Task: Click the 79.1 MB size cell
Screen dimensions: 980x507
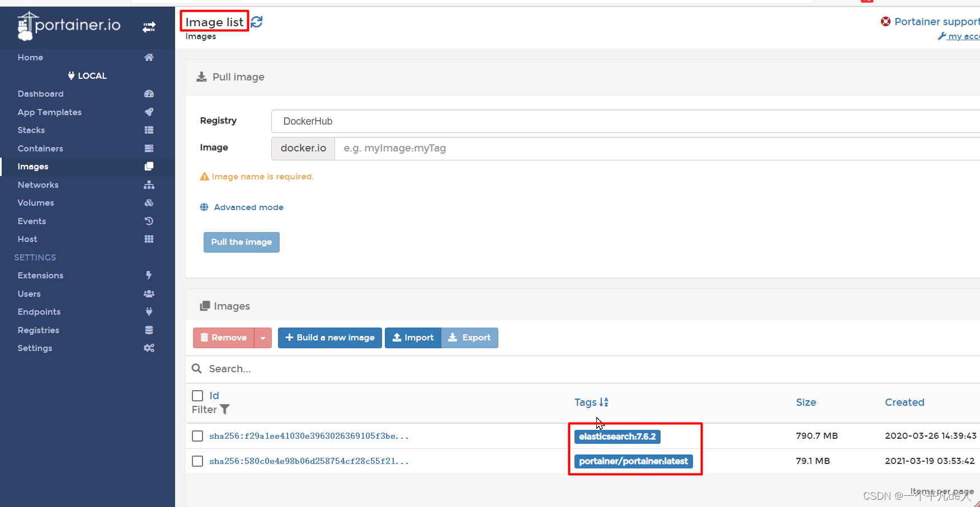Action: click(813, 461)
